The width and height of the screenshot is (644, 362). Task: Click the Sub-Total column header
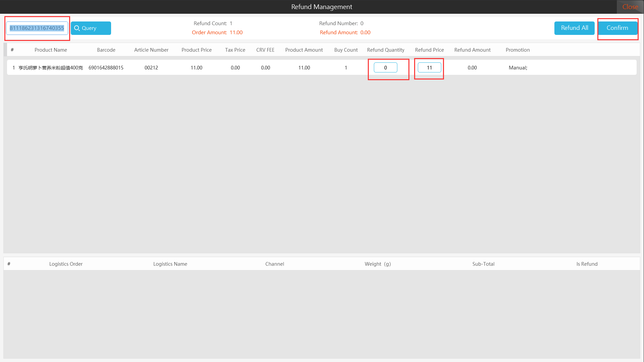[483, 264]
